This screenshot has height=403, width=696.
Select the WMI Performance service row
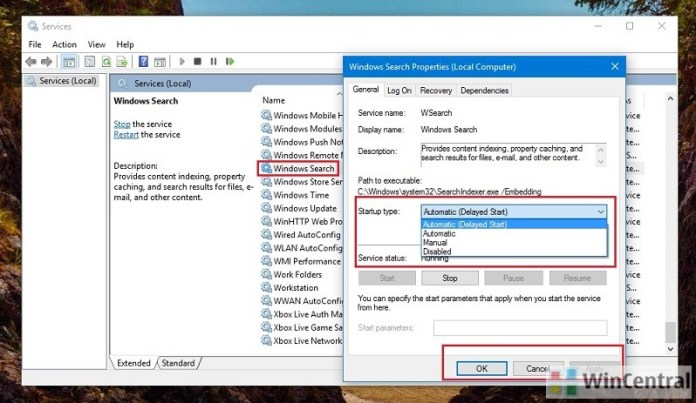302,261
